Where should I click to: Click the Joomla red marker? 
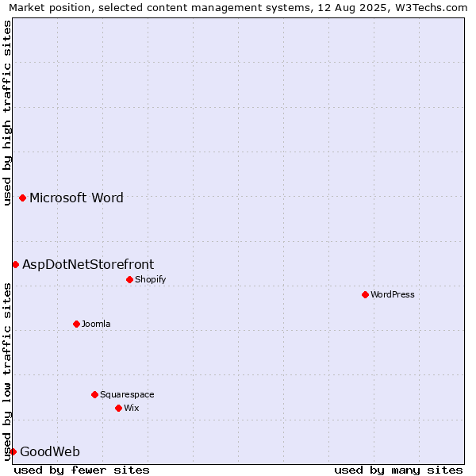(x=76, y=324)
